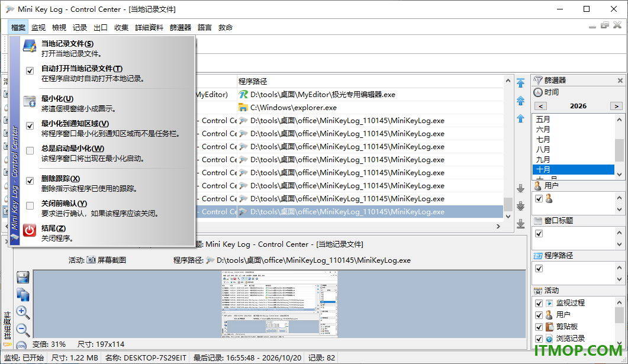Click record table scroll-up arrow
This screenshot has height=364, width=628.
click(x=508, y=80)
